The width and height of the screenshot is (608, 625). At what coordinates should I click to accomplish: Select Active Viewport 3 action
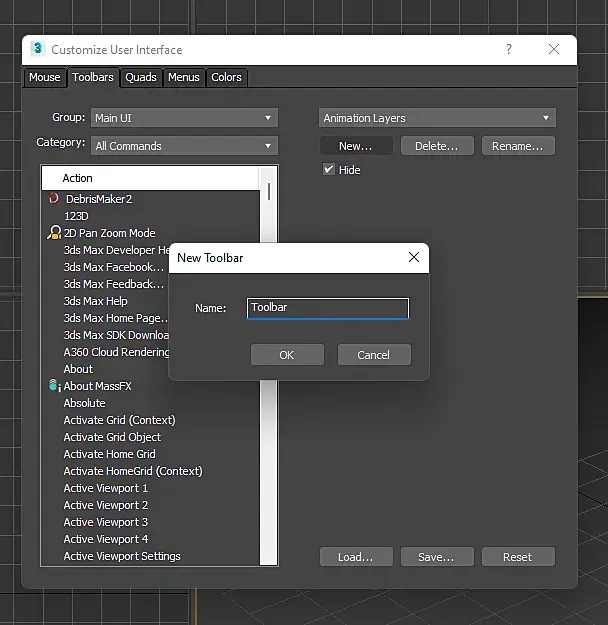(106, 522)
